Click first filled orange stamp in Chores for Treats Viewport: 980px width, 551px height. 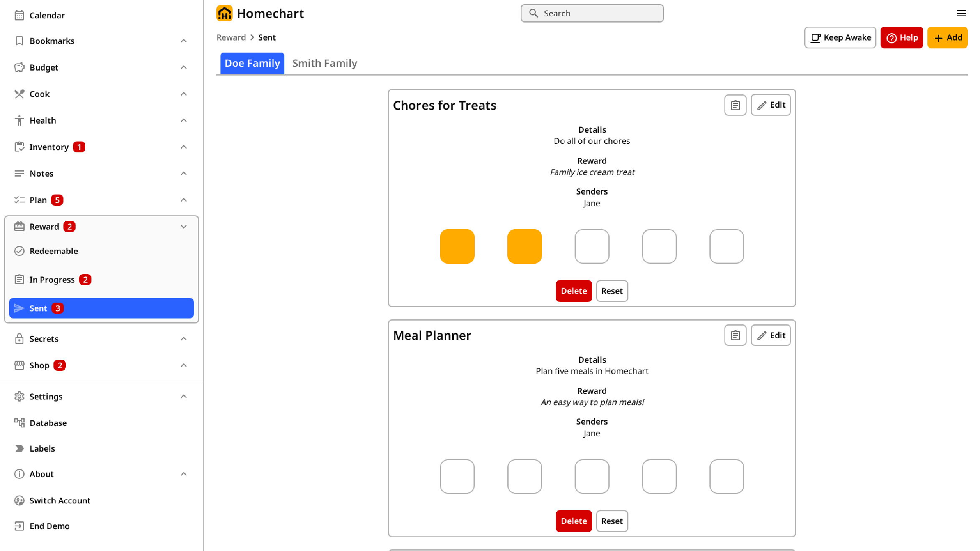pyautogui.click(x=457, y=246)
